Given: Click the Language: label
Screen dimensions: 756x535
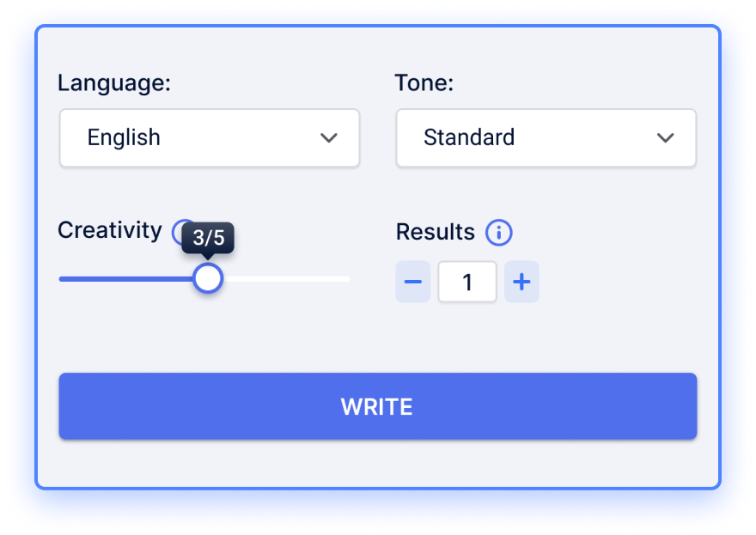Looking at the screenshot, I should coord(114,83).
